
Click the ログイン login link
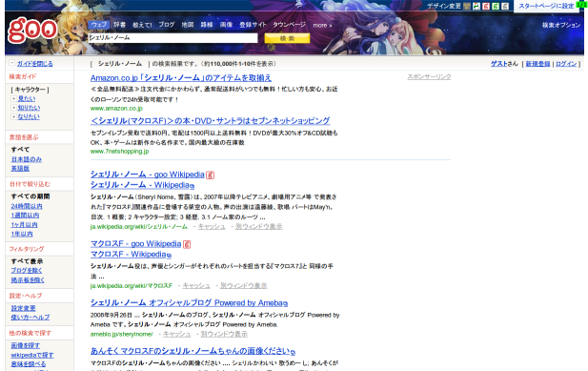click(566, 64)
